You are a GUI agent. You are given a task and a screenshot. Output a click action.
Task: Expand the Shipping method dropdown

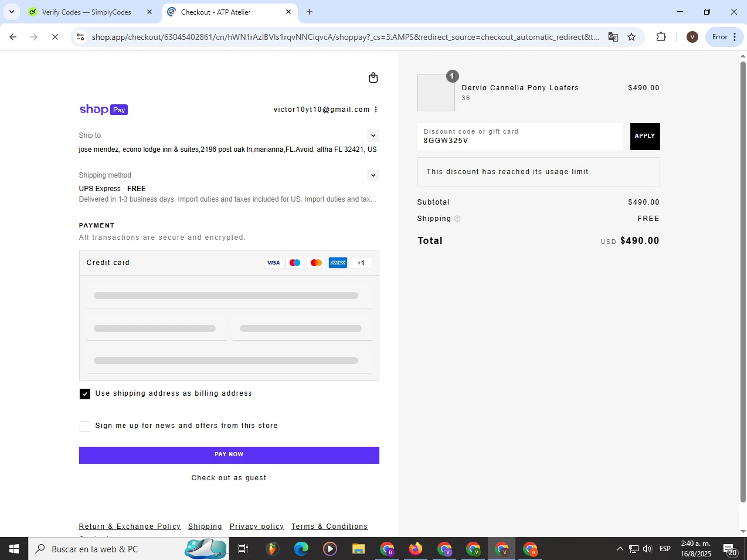click(373, 175)
